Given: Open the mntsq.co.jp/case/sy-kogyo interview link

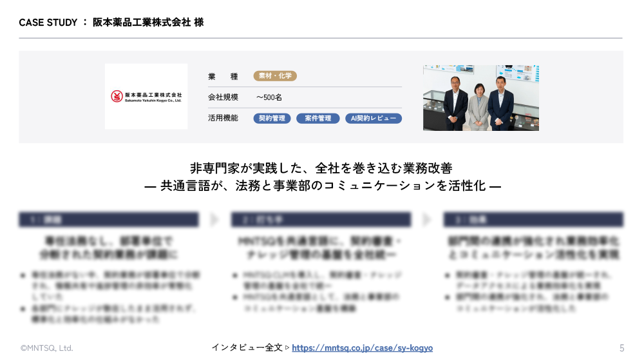Looking at the screenshot, I should pyautogui.click(x=362, y=348).
